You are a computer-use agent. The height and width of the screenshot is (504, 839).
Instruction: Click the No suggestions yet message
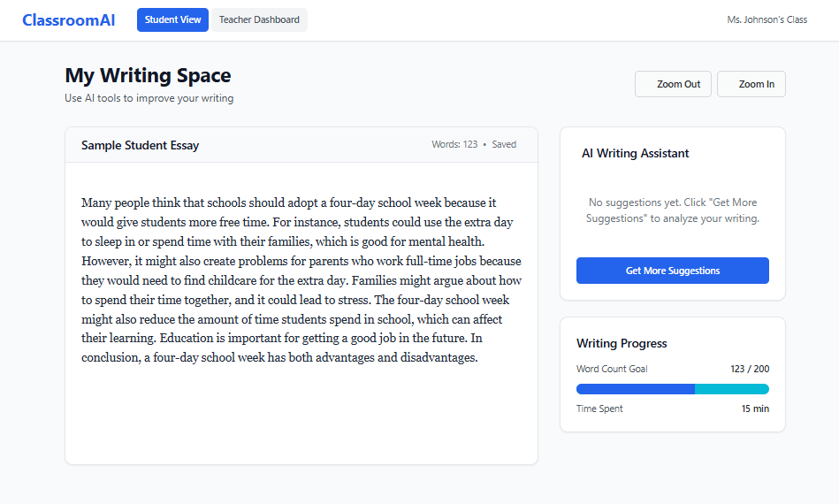pyautogui.click(x=672, y=210)
